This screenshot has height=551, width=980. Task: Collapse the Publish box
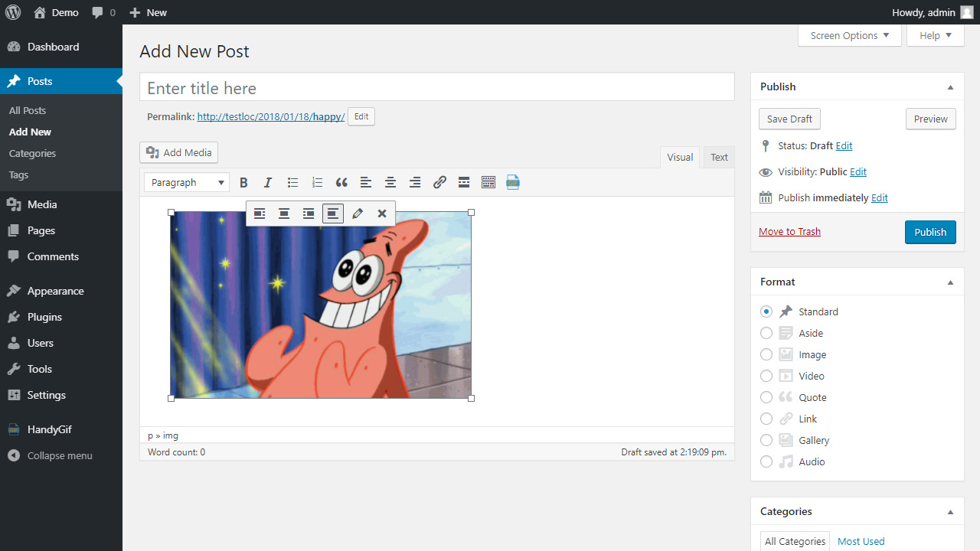pos(950,87)
